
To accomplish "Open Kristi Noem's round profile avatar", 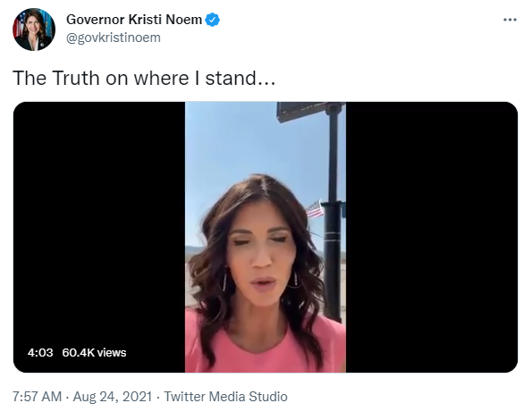I will tap(34, 29).
